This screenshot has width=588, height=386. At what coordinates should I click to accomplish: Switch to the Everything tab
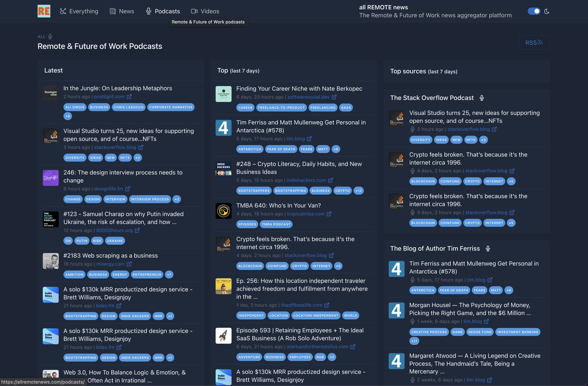(79, 11)
